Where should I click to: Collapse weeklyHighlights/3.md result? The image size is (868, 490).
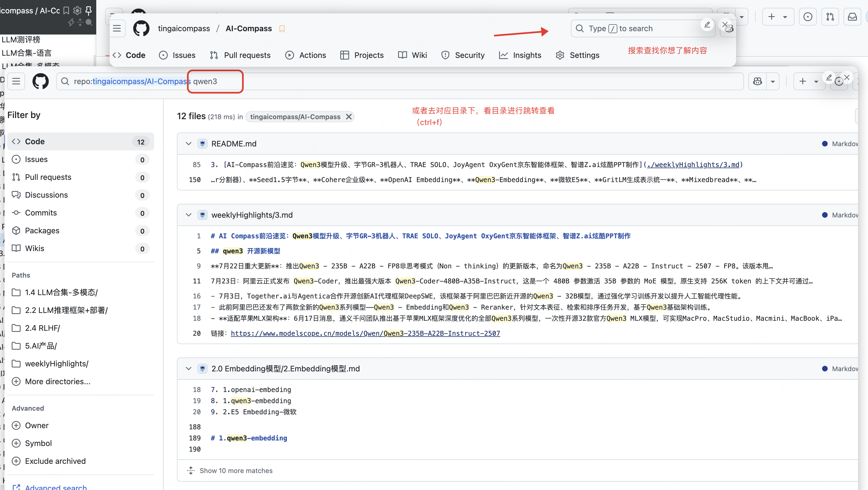[x=188, y=215]
